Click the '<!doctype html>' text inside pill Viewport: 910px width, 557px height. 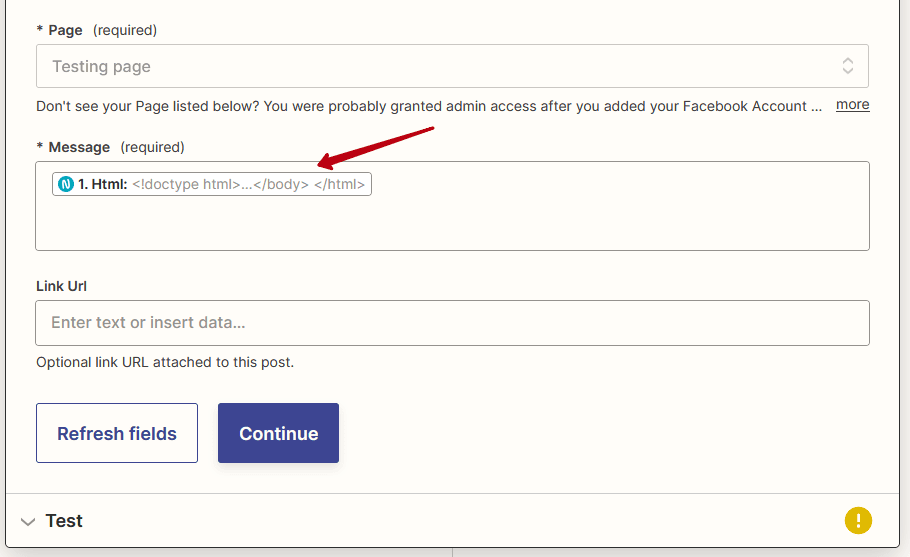click(186, 185)
